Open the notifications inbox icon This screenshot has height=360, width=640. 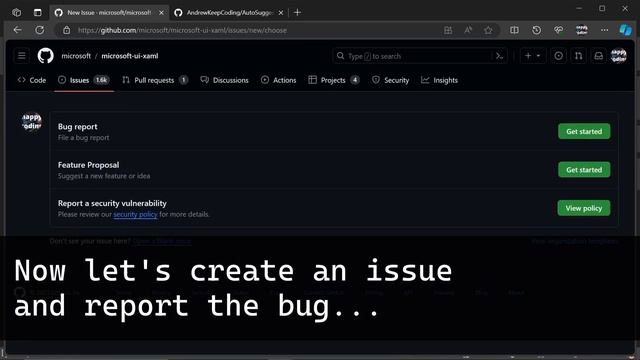click(x=598, y=56)
